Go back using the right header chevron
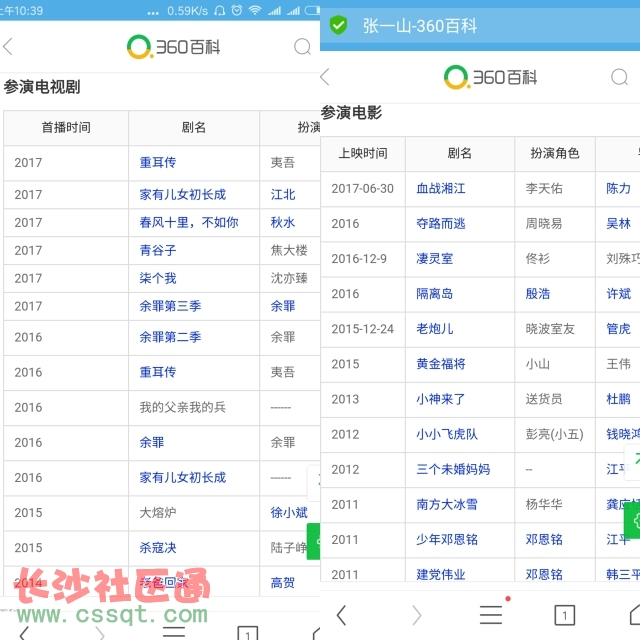640x640 pixels. pos(325,77)
